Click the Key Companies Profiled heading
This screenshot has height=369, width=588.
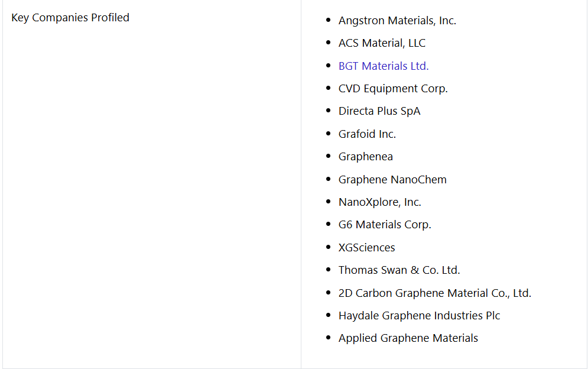[70, 18]
